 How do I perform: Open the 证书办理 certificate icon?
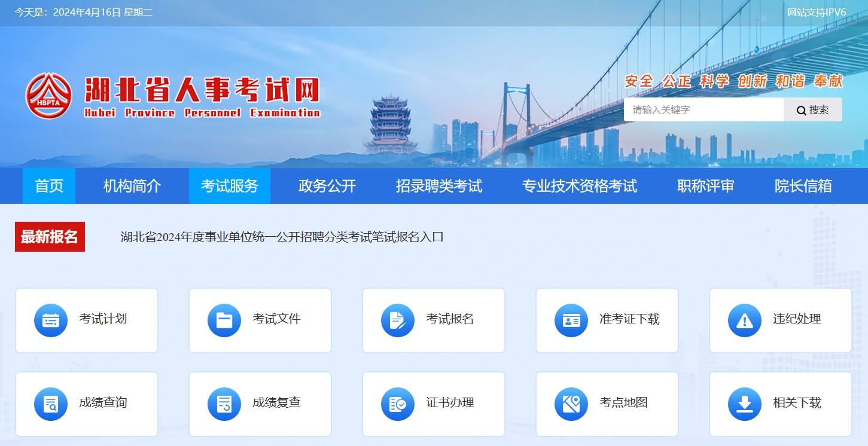pyautogui.click(x=398, y=404)
